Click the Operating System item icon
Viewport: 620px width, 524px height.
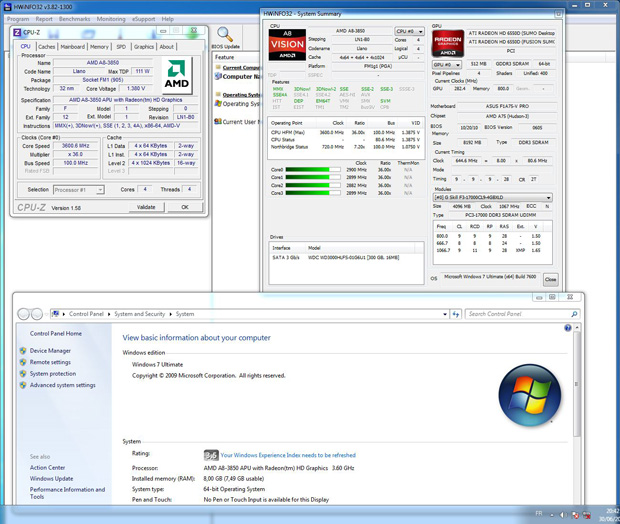tap(218, 104)
